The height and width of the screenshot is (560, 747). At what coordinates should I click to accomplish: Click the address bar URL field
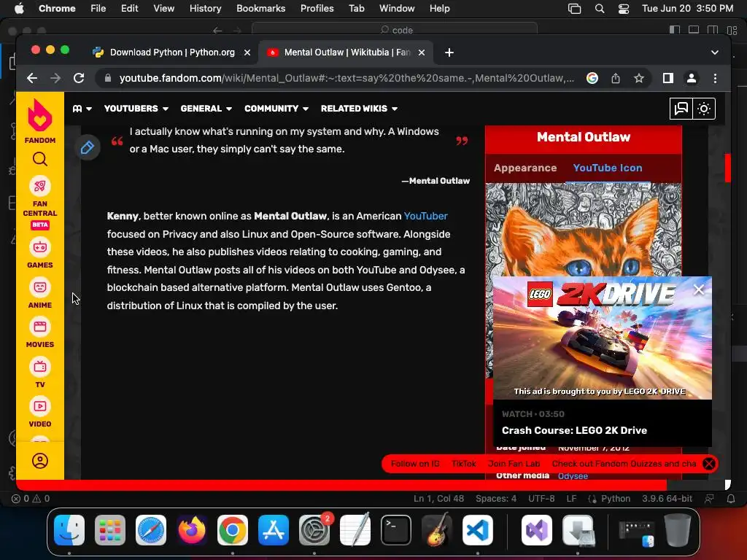346,78
